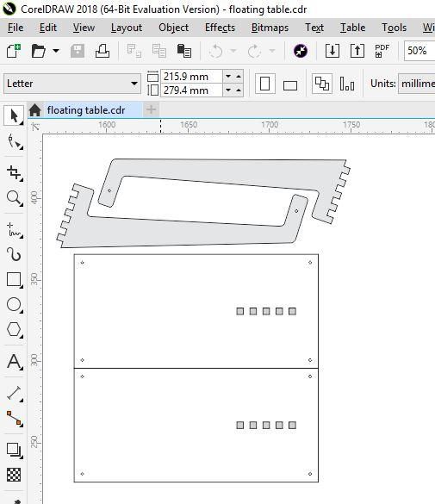Open the Effects menu

[220, 28]
